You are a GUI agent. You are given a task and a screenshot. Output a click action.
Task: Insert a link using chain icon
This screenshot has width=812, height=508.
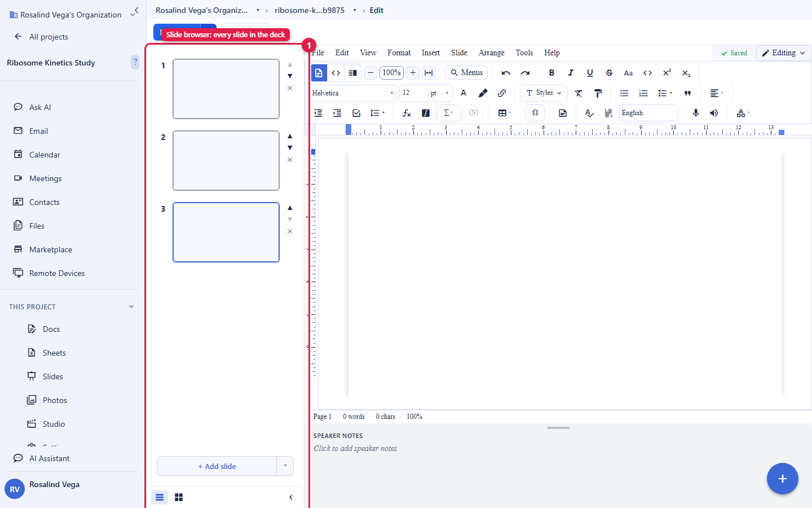502,93
